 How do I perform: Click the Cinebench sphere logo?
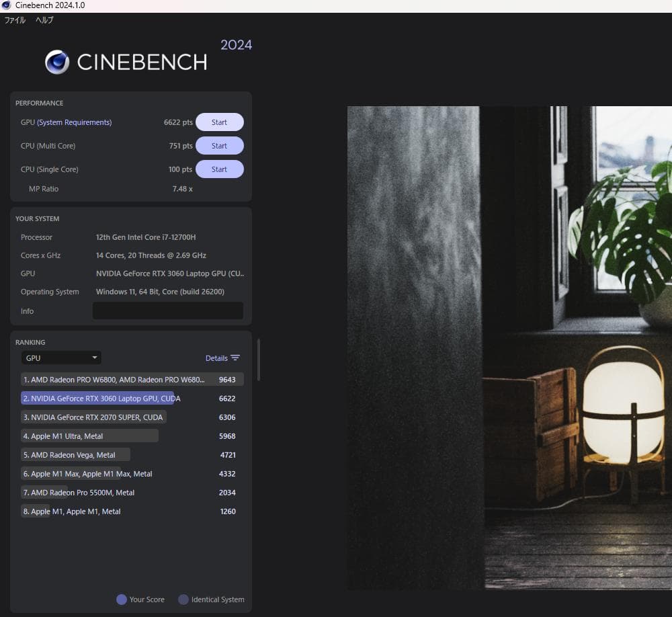coord(57,62)
